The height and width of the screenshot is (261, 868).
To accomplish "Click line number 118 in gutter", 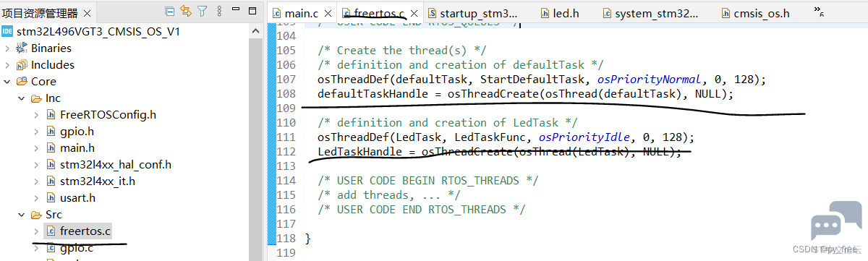I will coord(286,239).
